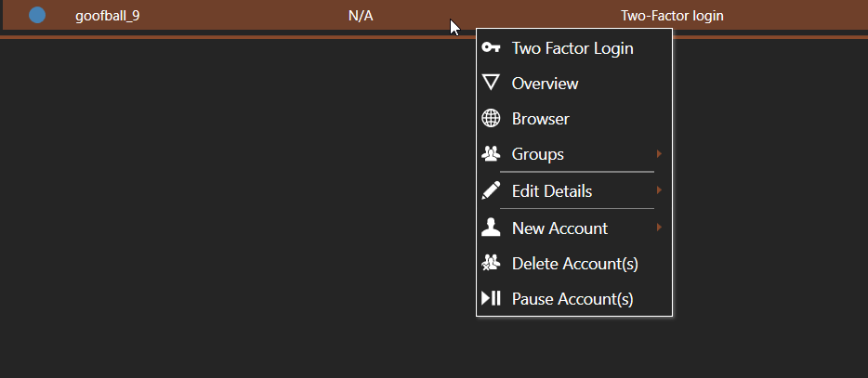Click the pencil icon beside Edit Details
The image size is (868, 378).
491,191
